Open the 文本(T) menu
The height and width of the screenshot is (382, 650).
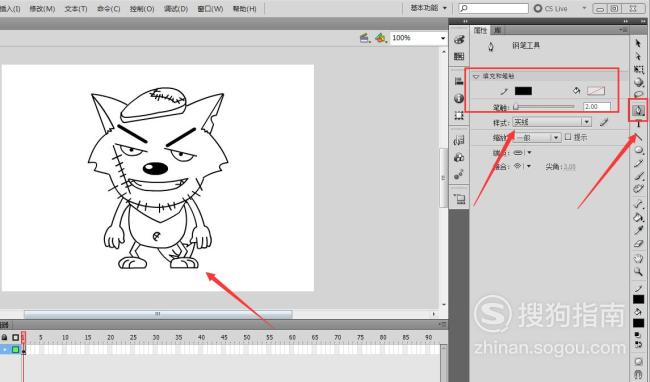pyautogui.click(x=76, y=8)
